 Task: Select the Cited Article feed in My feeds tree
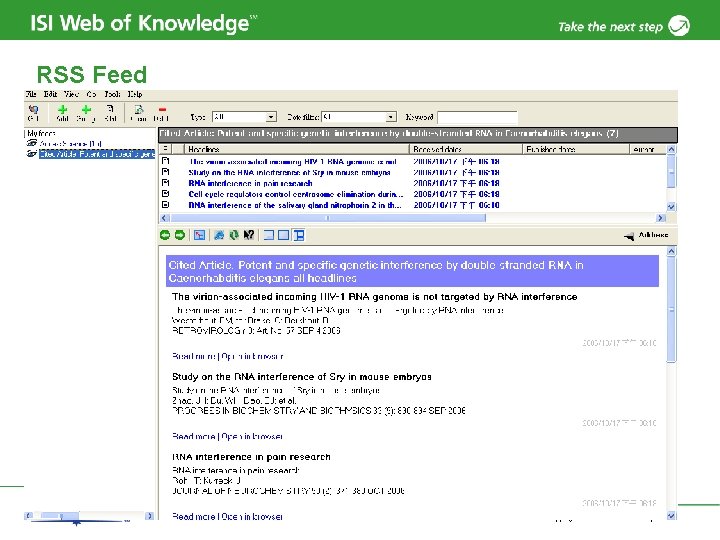tap(97, 154)
